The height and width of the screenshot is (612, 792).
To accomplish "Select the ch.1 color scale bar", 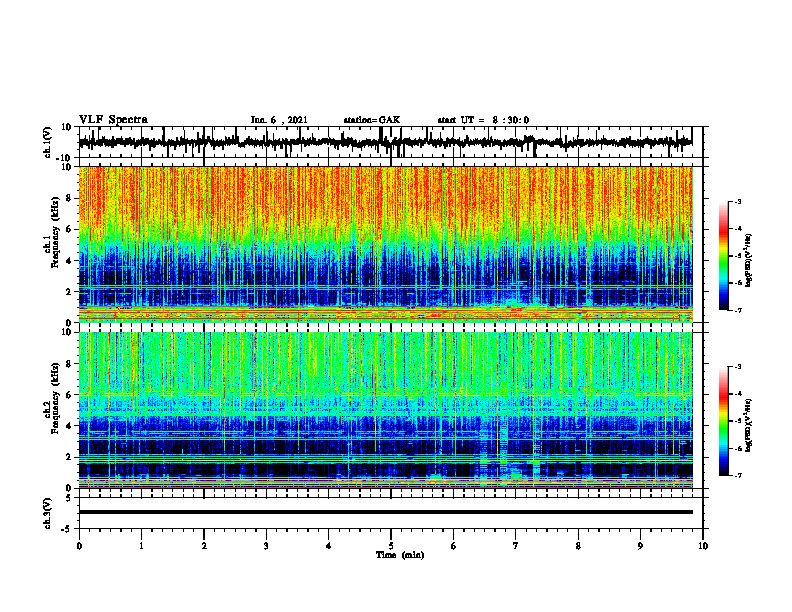I will coord(724,256).
